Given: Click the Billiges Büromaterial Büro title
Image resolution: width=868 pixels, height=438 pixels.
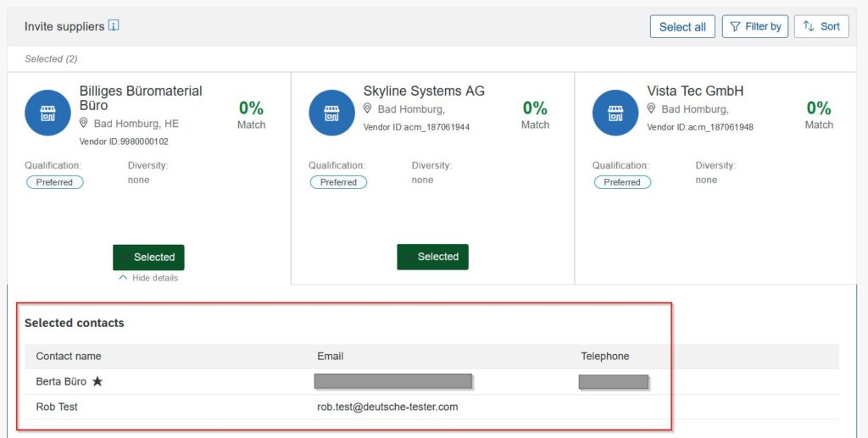Looking at the screenshot, I should point(141,98).
